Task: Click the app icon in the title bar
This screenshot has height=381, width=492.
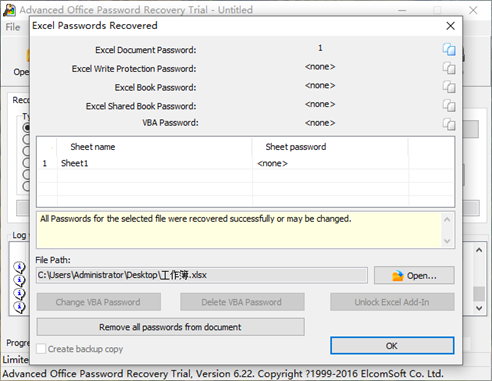Action: tap(9, 10)
